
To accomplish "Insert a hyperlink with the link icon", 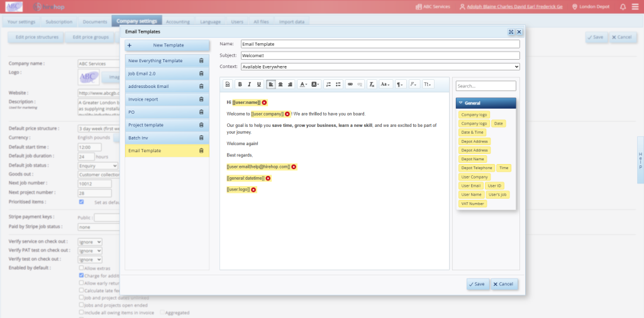I will tap(350, 84).
